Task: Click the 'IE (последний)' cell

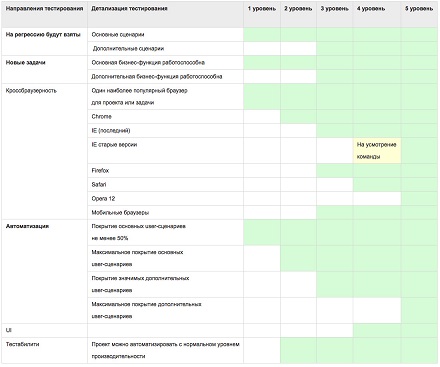Action: coord(165,131)
